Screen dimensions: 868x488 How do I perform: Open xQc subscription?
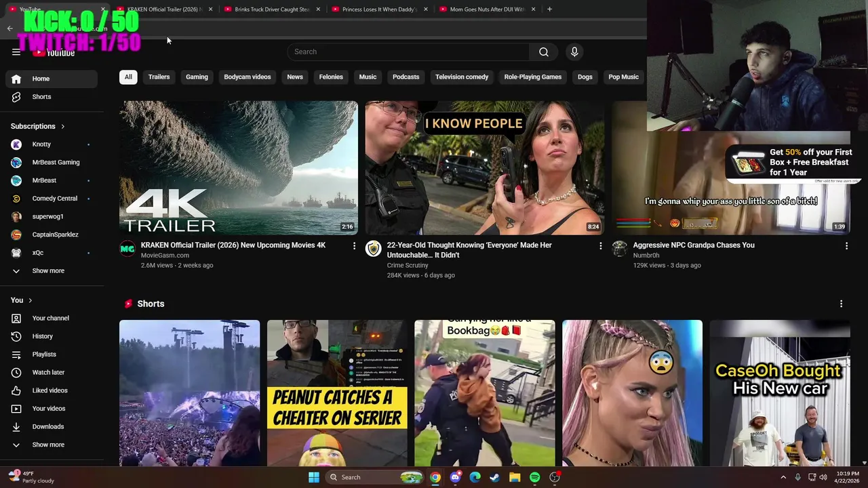click(52, 253)
